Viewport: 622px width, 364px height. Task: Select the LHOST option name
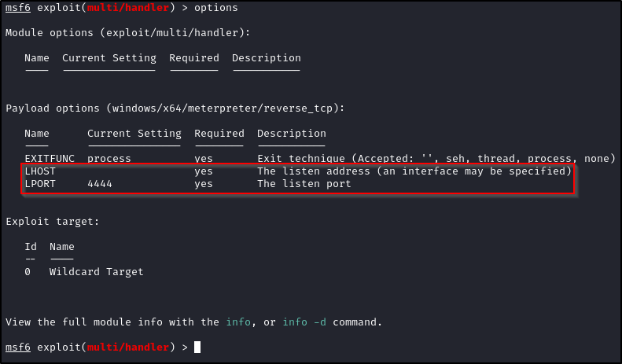(40, 171)
